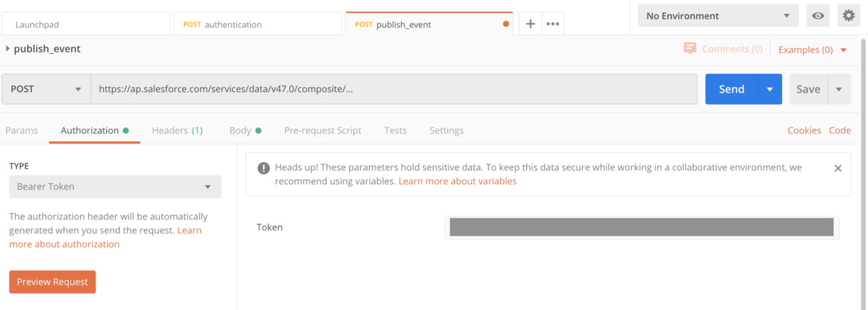868x310 pixels.
Task: Click the unsaved orange dot on publish_event tab
Action: click(506, 24)
